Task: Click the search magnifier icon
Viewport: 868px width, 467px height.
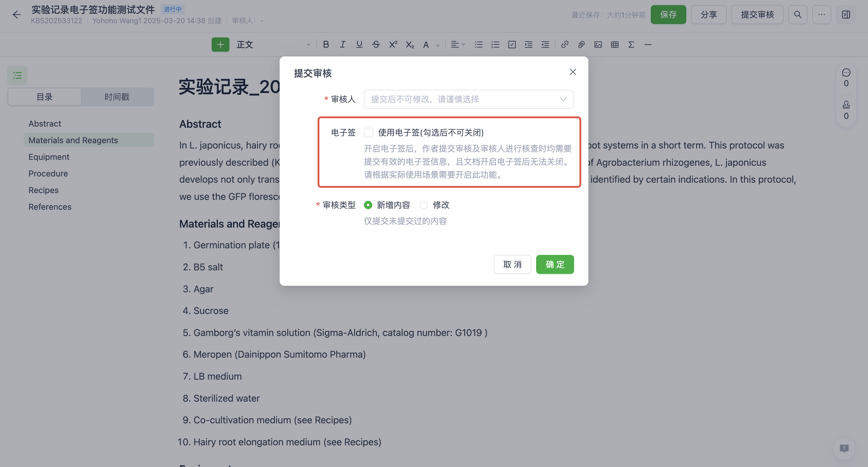Action: click(797, 15)
